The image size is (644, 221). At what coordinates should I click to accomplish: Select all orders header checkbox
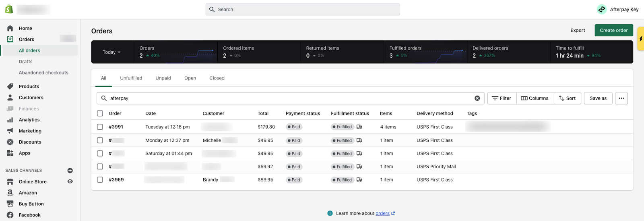tap(100, 113)
